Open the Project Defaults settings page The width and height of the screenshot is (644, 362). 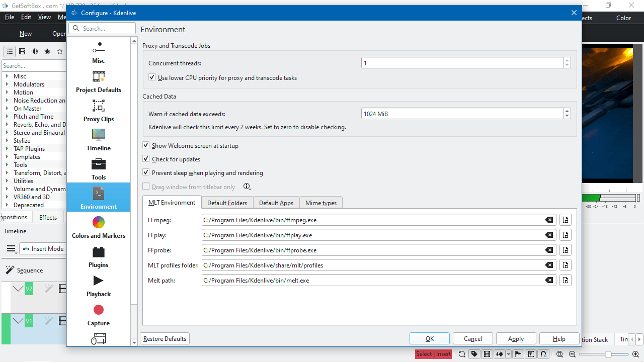99,81
